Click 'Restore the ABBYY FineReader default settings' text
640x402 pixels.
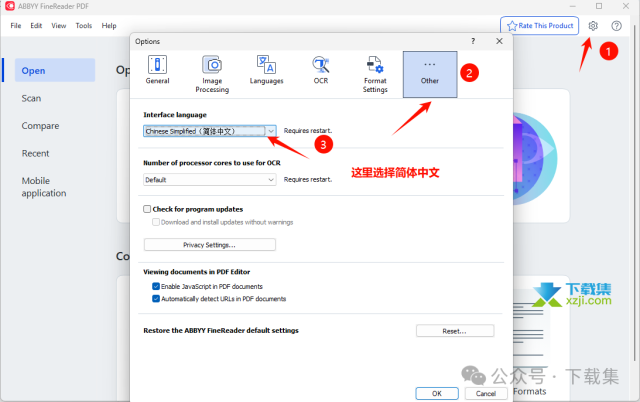221,330
